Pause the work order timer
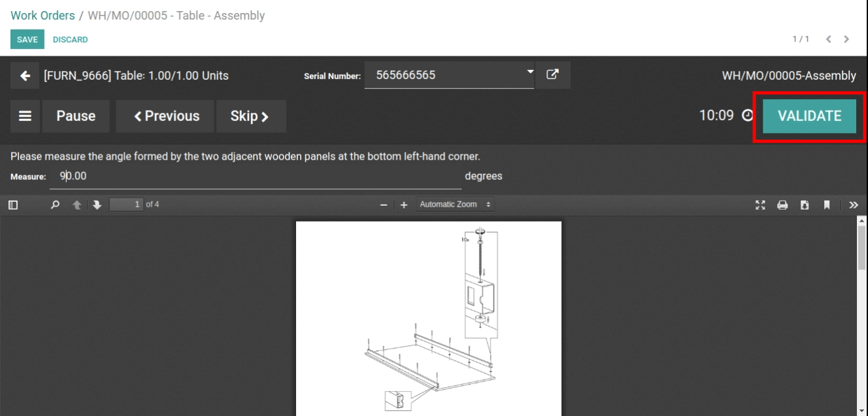Image resolution: width=868 pixels, height=416 pixels. point(76,116)
